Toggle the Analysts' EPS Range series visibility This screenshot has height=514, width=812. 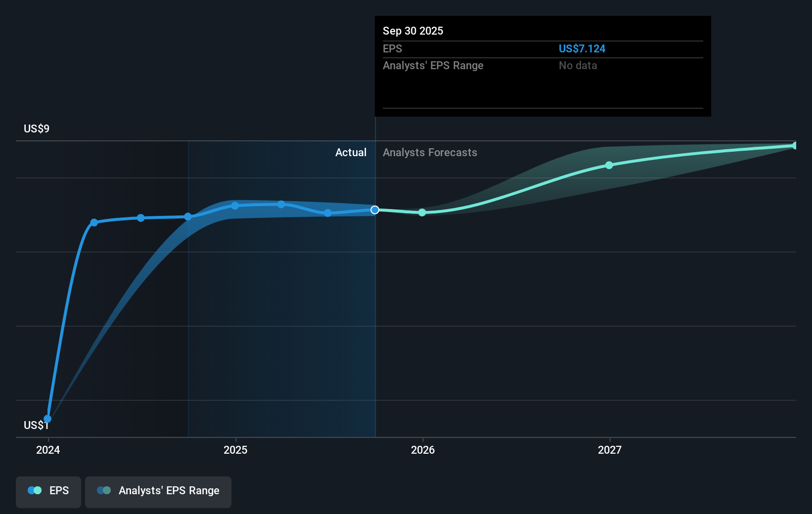158,492
